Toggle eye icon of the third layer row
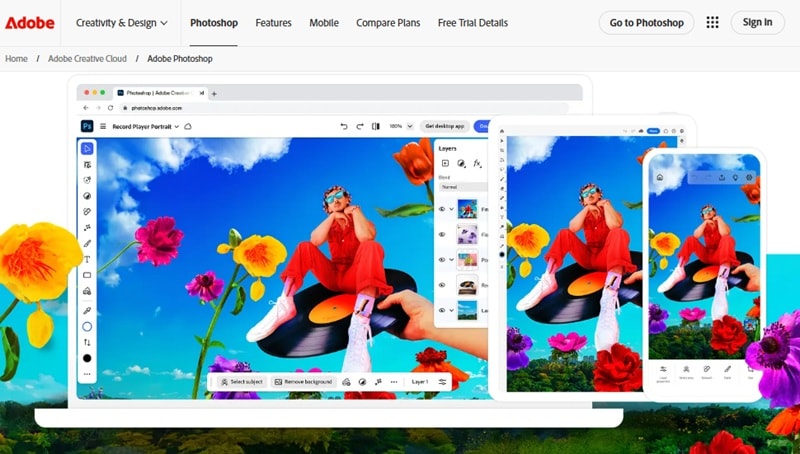The height and width of the screenshot is (454, 800). [x=442, y=259]
